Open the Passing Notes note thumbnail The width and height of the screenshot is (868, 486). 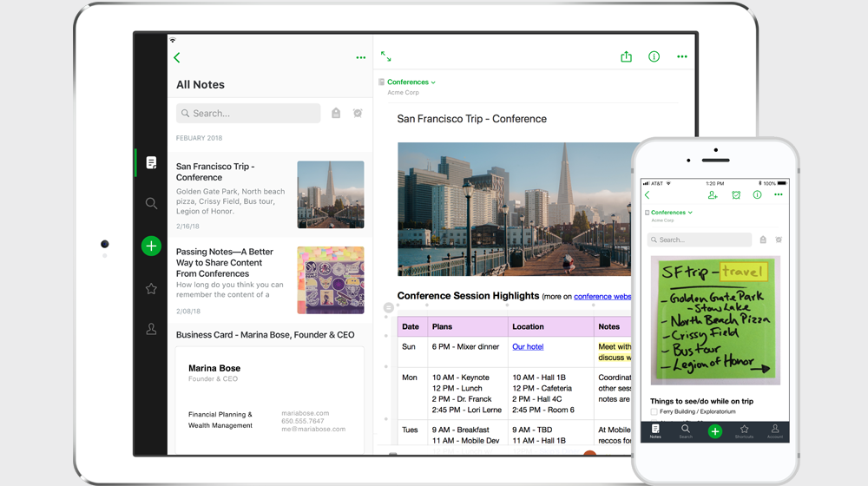tap(330, 279)
